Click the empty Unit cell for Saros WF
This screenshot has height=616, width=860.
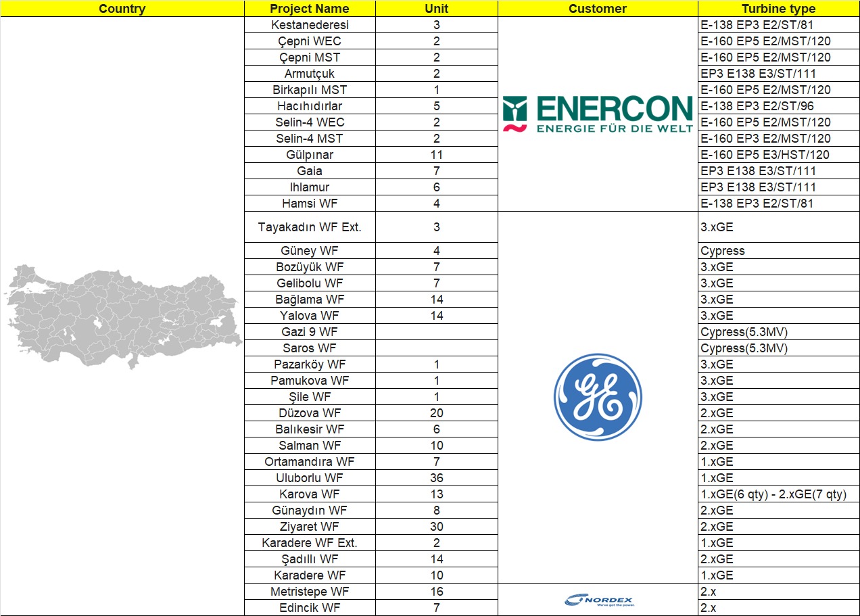[x=437, y=348]
